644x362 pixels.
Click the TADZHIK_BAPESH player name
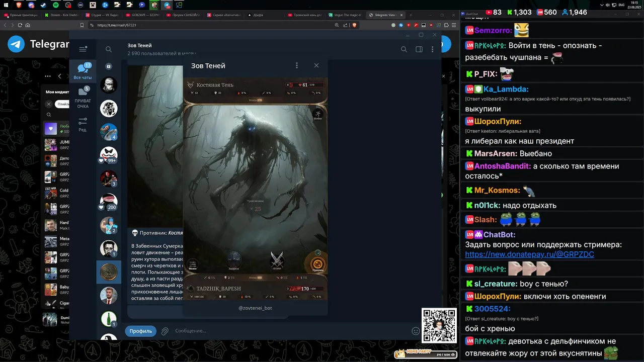[218, 289]
